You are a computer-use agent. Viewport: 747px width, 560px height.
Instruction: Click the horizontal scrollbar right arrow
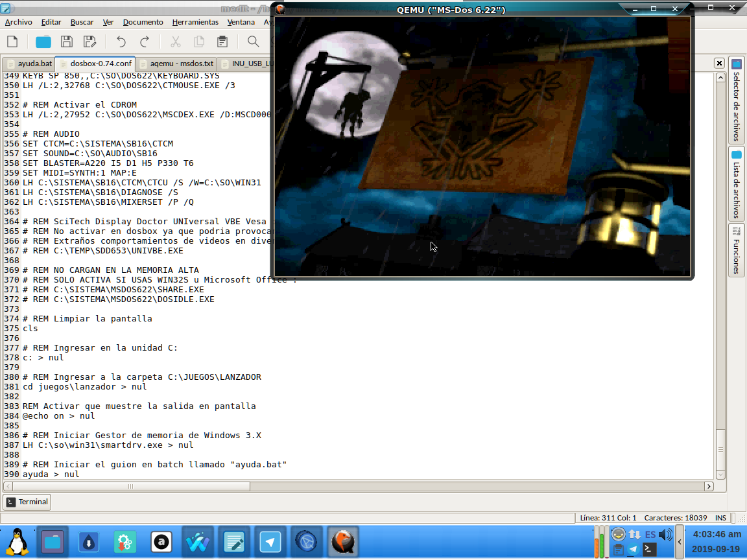pos(709,486)
